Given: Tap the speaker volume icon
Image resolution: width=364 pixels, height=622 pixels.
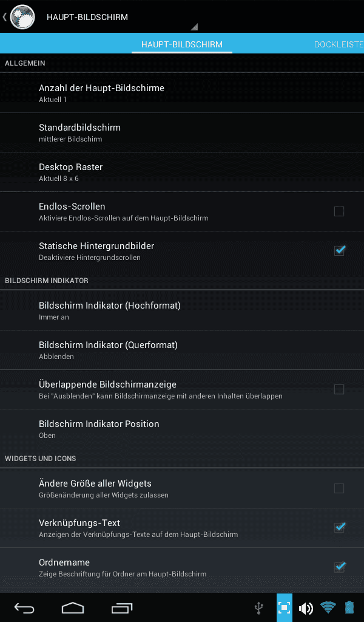Looking at the screenshot, I should 306,607.
